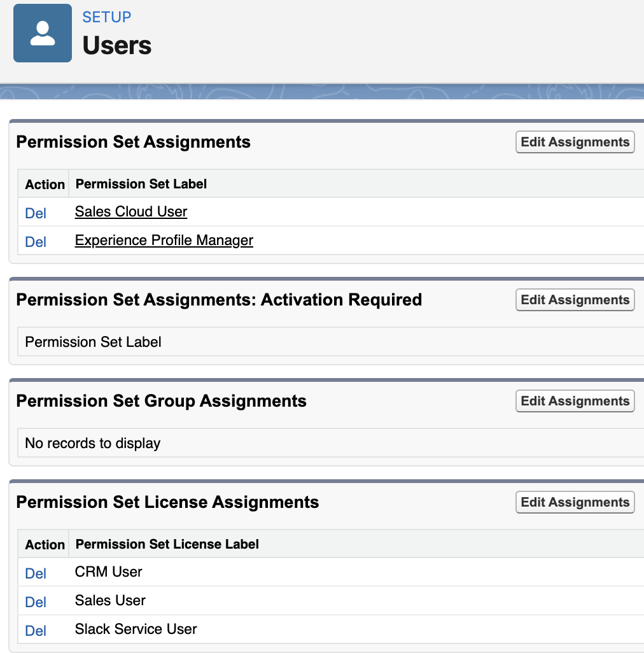Image resolution: width=644 pixels, height=653 pixels.
Task: Click the No records to display text
Action: tap(92, 443)
